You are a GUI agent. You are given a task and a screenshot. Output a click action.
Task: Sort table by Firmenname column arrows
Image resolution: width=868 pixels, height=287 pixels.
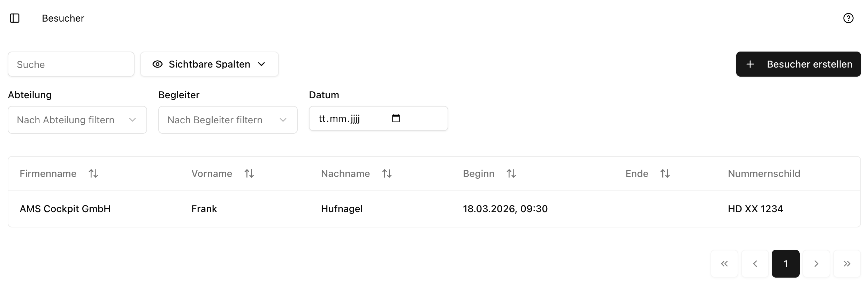click(93, 173)
